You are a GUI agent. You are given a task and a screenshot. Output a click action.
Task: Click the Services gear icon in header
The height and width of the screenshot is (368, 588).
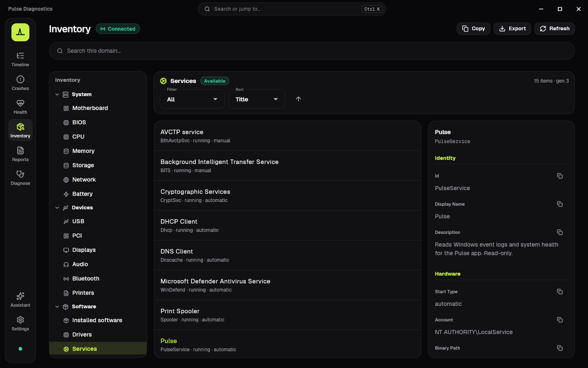163,81
